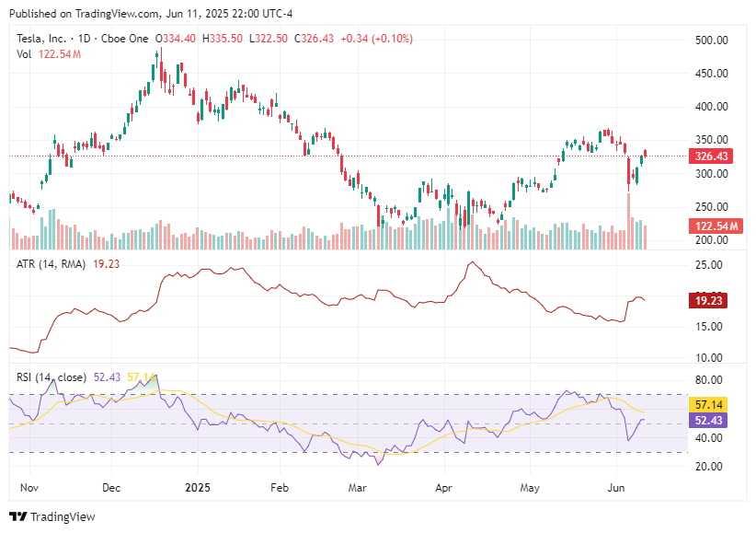
Task: Click the 450.00 price axis label
Action: (x=711, y=74)
